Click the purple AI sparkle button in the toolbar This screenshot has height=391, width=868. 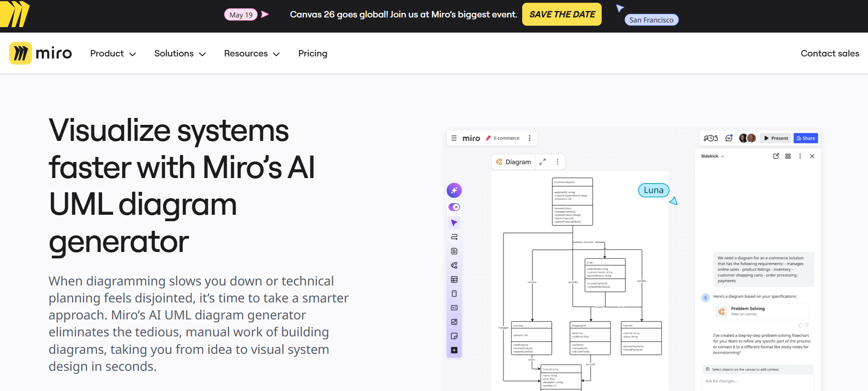click(454, 190)
